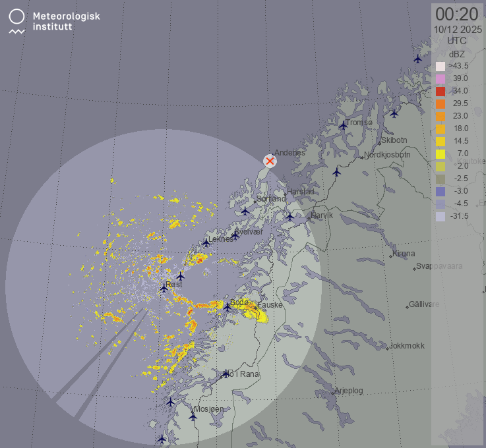Select the airplane icon left of Mosjøen label
The width and height of the screenshot is (486, 448).
[193, 416]
